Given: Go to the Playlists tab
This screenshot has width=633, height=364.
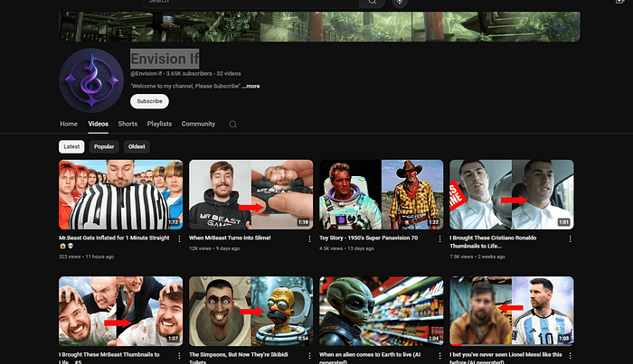Looking at the screenshot, I should pos(159,124).
